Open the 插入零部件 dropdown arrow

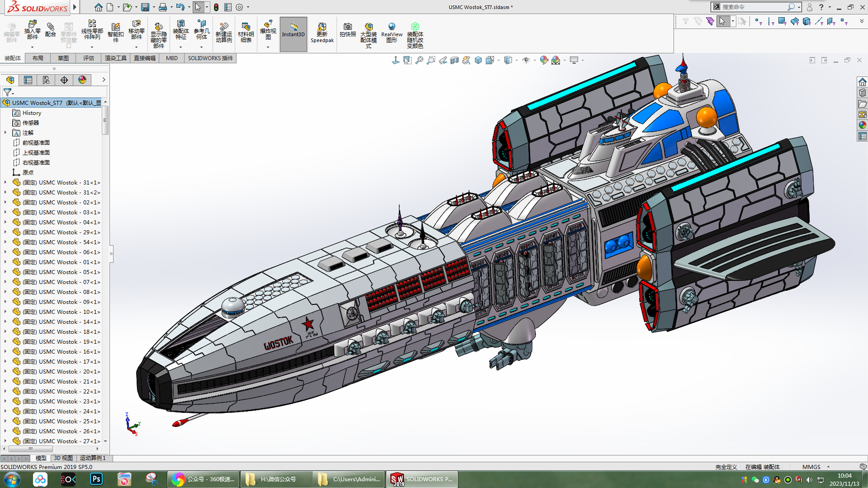click(32, 47)
